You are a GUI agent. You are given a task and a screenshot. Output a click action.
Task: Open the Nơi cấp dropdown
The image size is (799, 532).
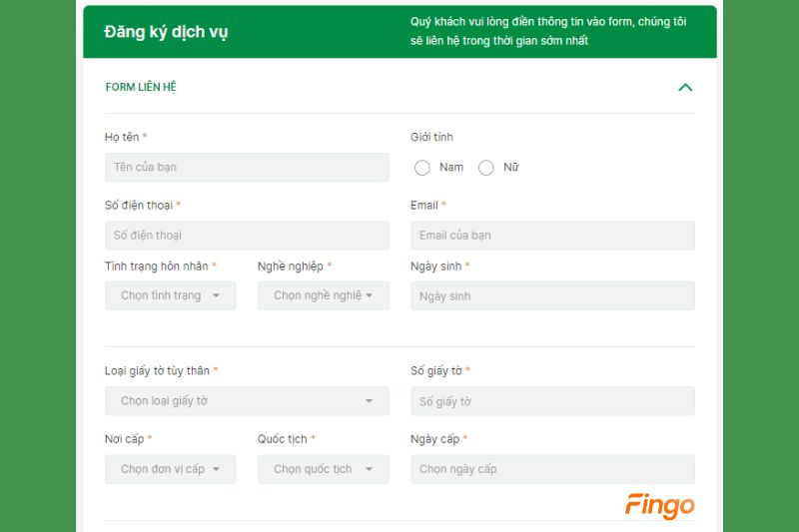coord(170,469)
